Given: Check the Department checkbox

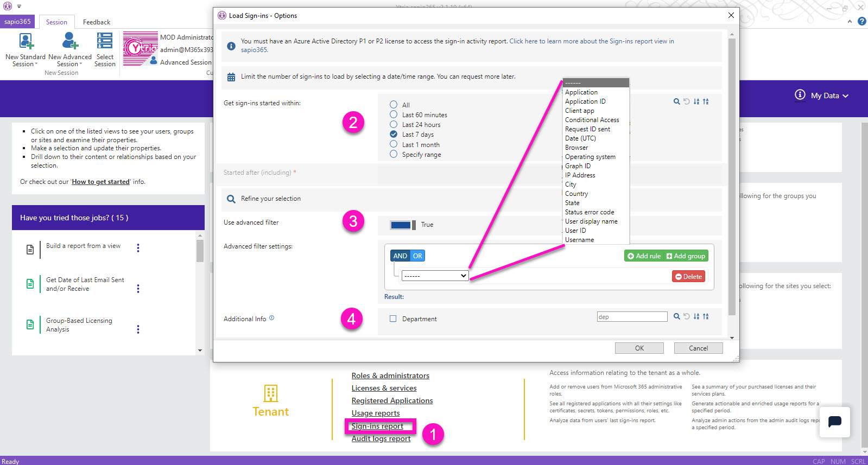Looking at the screenshot, I should tap(393, 319).
